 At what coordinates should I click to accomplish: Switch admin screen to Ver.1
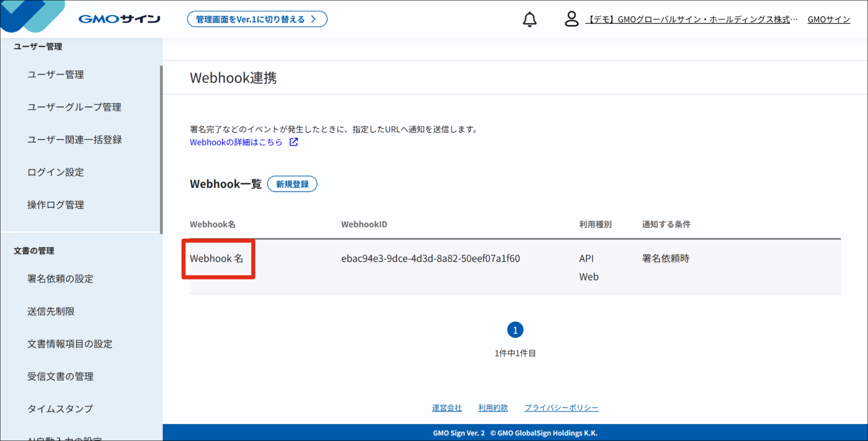pyautogui.click(x=257, y=19)
